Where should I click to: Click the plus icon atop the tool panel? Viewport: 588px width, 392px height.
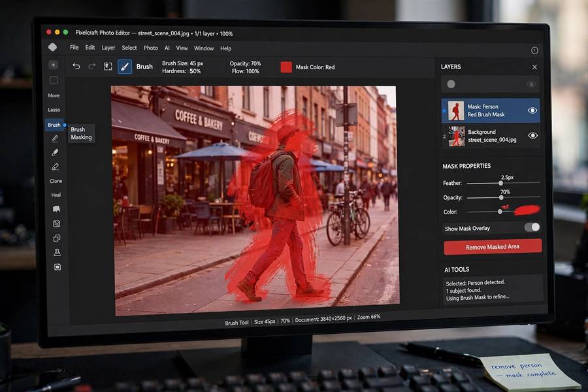click(54, 65)
